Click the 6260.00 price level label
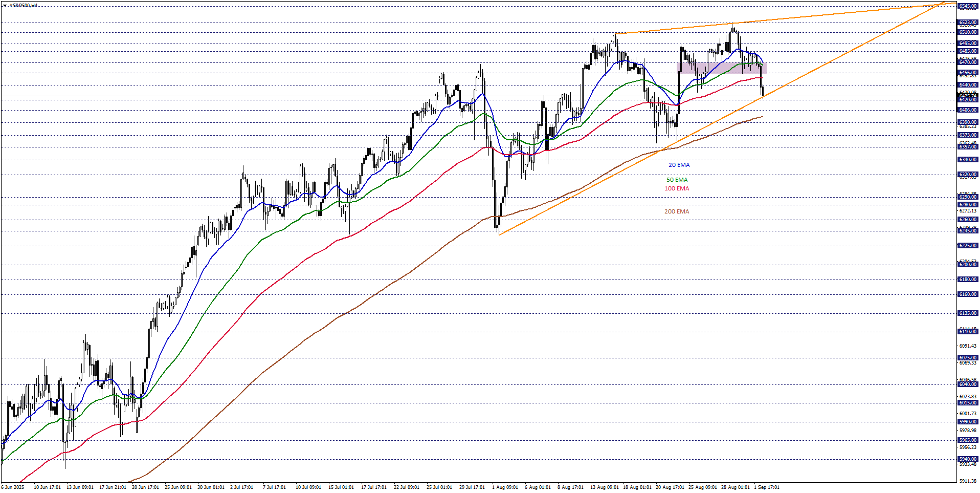Screen dimensions: 980x493 click(968, 220)
